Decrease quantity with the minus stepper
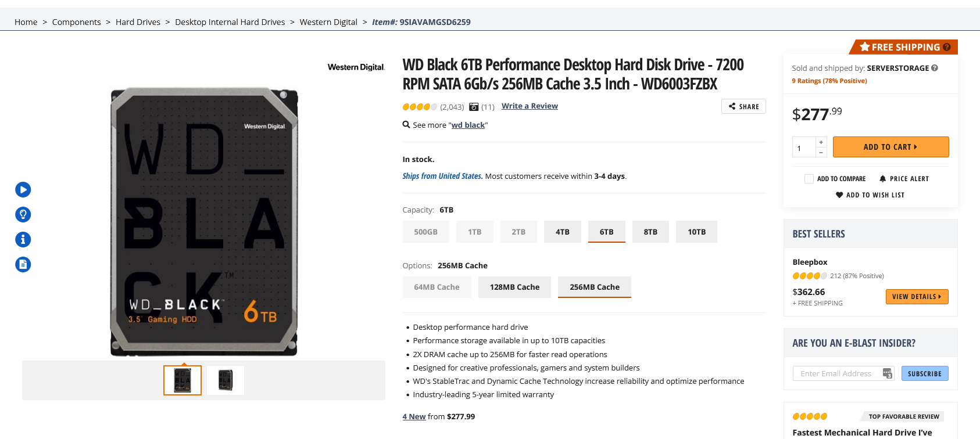Screen dimensions: 980x439 click(x=821, y=152)
